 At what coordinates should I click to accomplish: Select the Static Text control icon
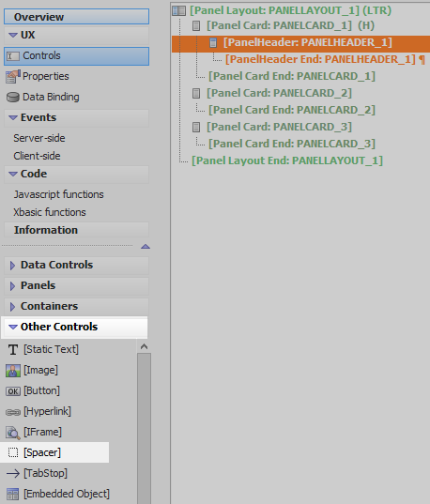tap(13, 349)
